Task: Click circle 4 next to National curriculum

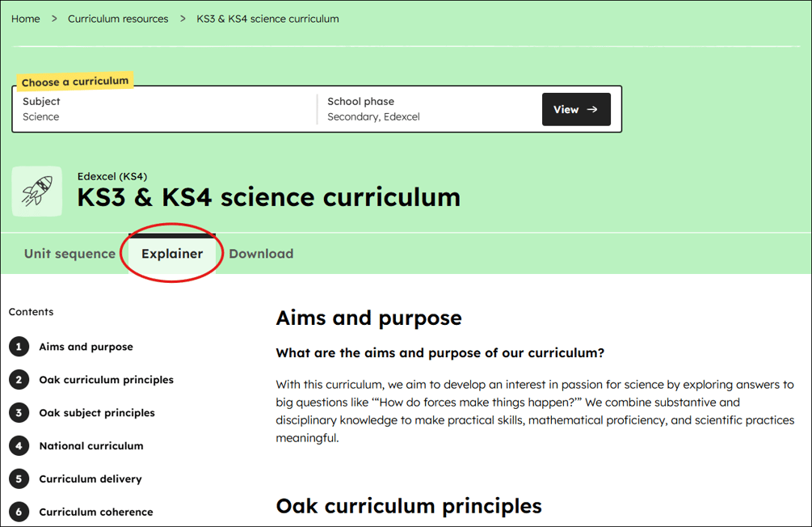Action: (x=20, y=445)
